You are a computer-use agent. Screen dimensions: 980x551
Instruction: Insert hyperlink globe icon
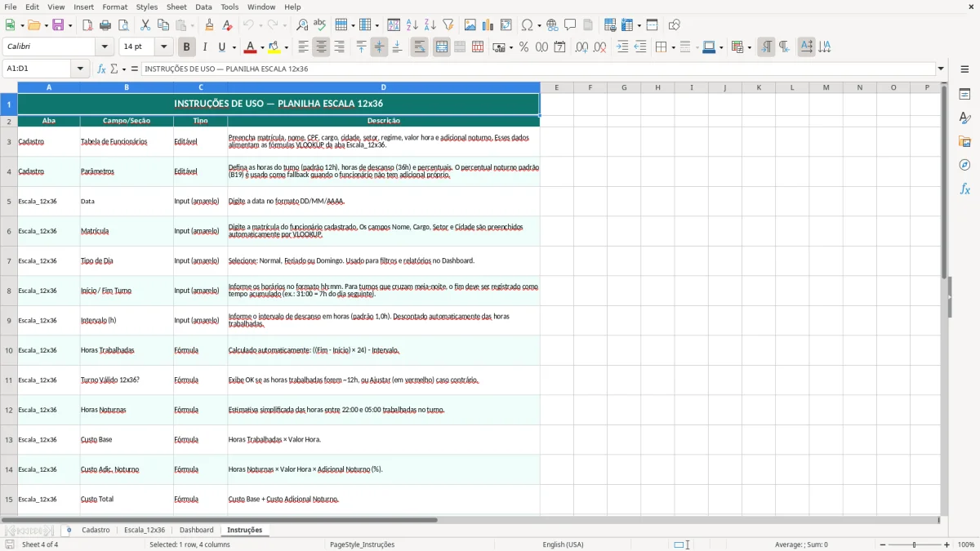coord(552,25)
